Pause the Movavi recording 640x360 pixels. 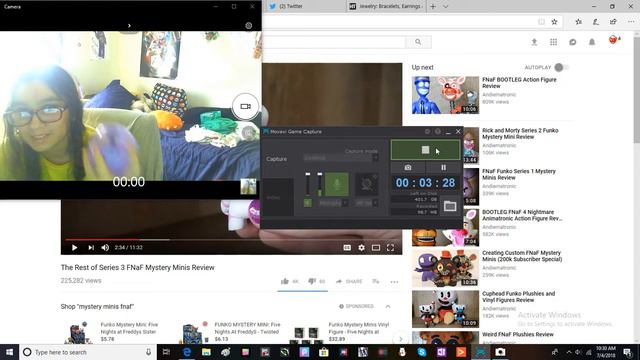(443, 167)
